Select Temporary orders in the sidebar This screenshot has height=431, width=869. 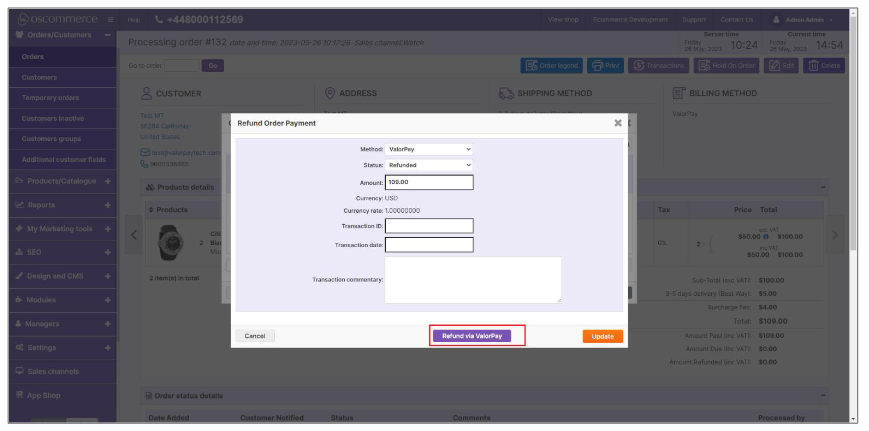click(63, 98)
